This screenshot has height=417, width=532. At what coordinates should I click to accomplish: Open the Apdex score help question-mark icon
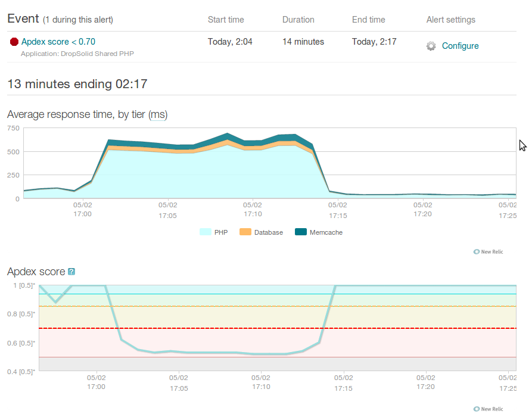[x=71, y=272]
